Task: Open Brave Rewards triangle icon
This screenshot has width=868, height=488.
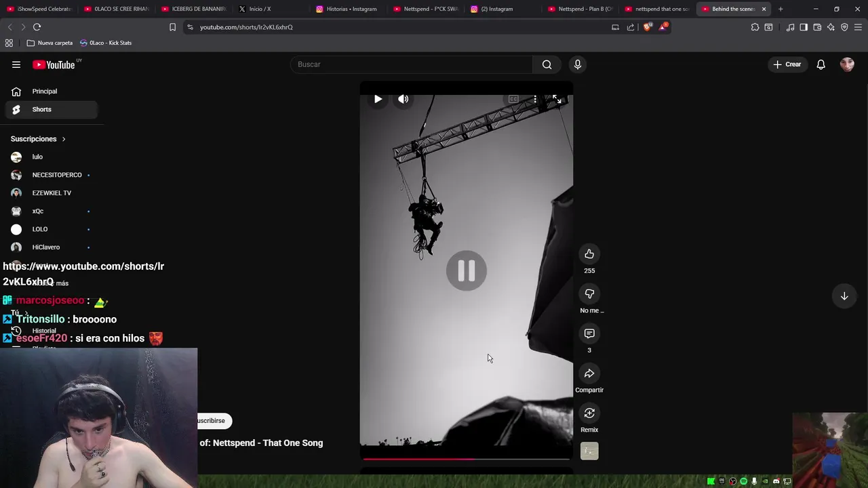Action: pos(663,27)
